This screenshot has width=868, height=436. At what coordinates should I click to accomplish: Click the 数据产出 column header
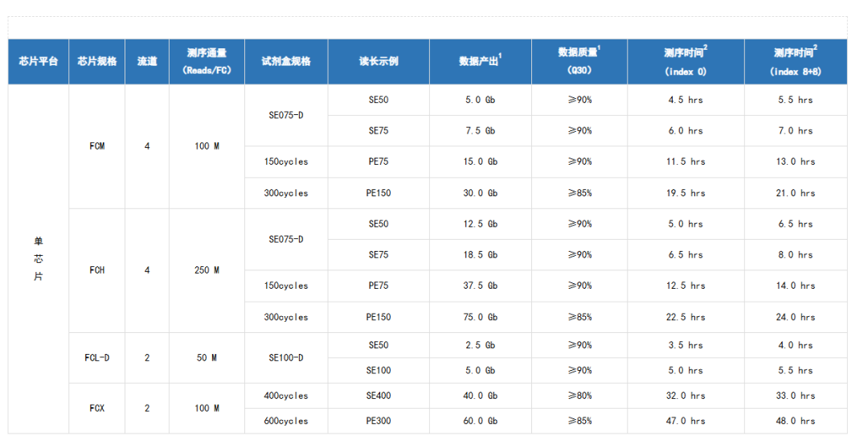click(x=481, y=61)
